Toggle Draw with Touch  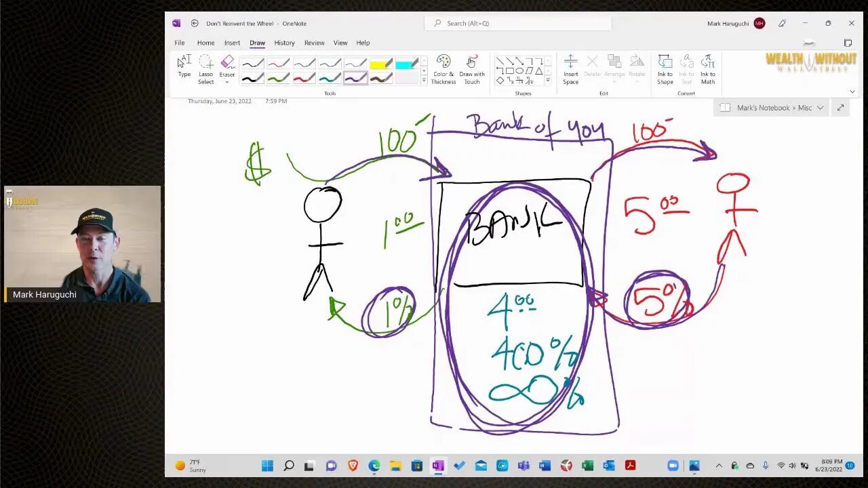tap(472, 70)
